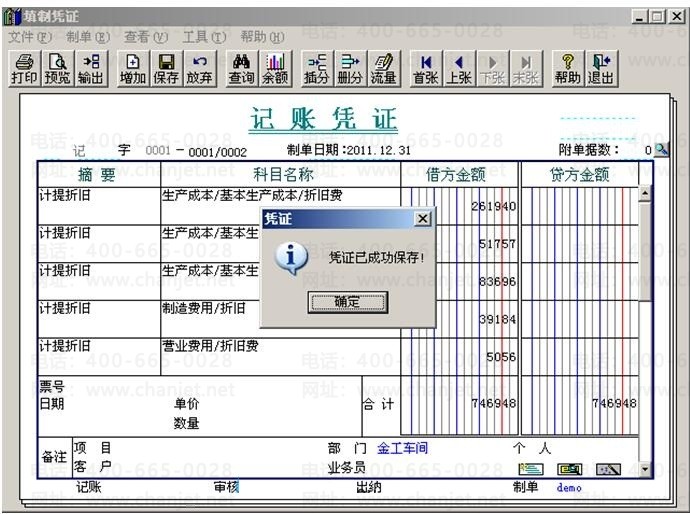Click debit amount 51757

(x=497, y=244)
